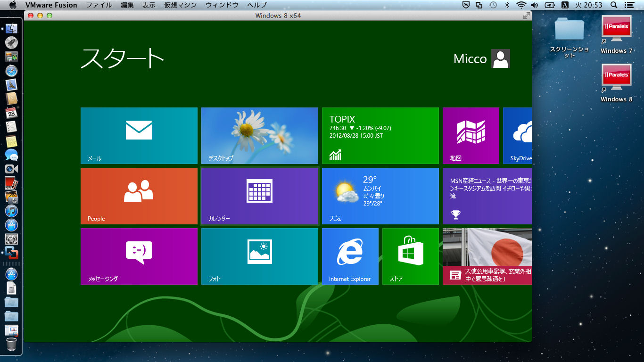Open yellow Notes icon in Dock

pos(12,141)
